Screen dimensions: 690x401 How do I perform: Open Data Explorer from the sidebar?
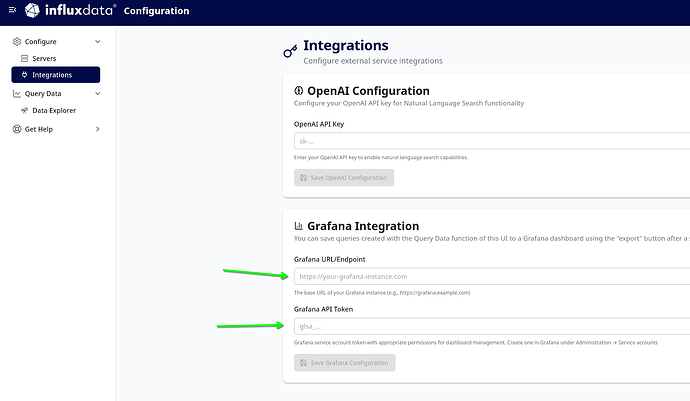(x=54, y=111)
